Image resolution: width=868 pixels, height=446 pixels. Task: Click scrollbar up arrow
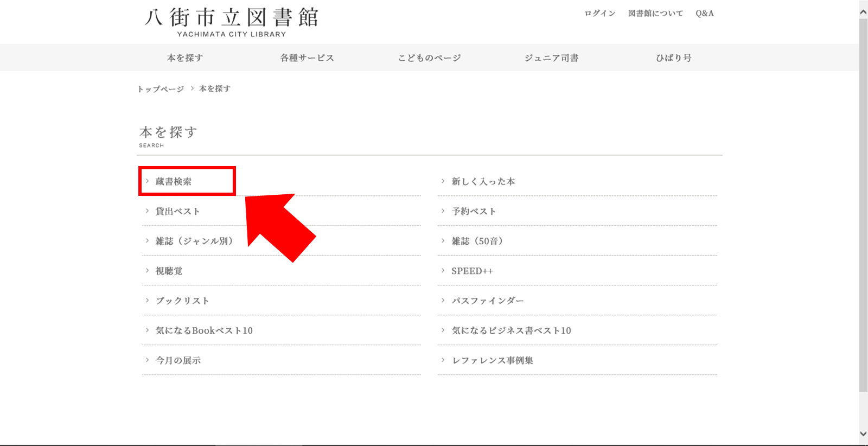point(863,12)
